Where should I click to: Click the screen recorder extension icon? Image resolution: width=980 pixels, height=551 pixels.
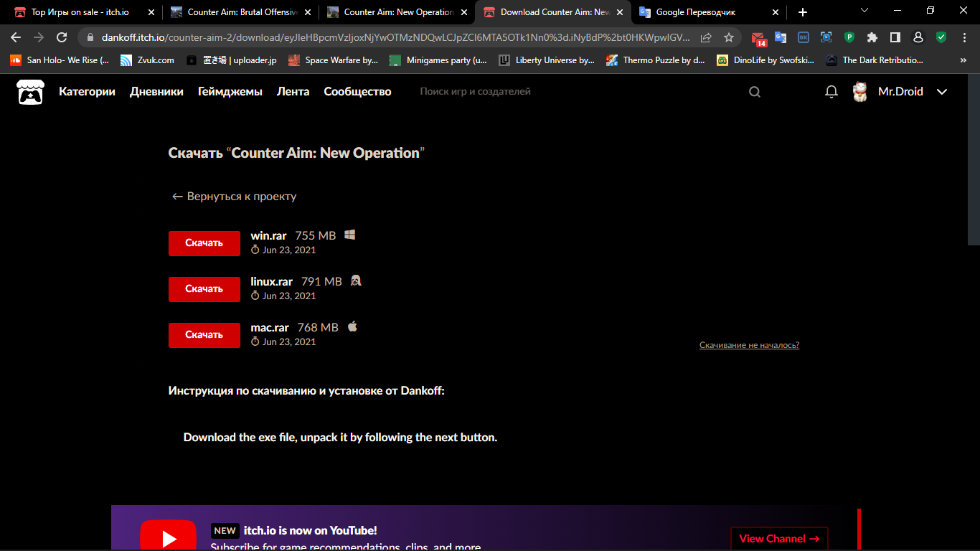826,37
